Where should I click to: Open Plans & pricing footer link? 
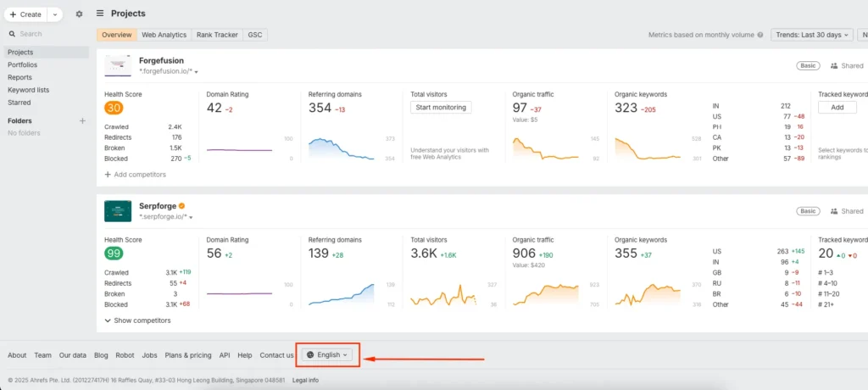point(187,355)
